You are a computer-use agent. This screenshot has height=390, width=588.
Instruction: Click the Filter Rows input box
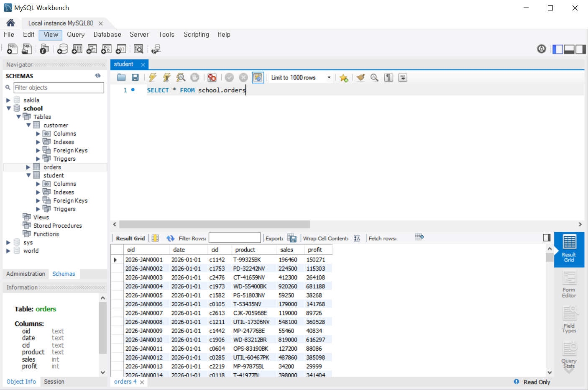point(235,238)
